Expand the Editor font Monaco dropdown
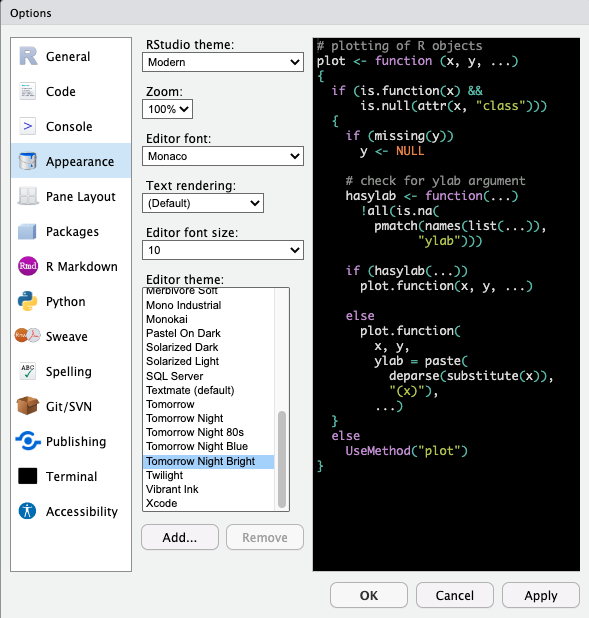The width and height of the screenshot is (589, 618). (223, 156)
